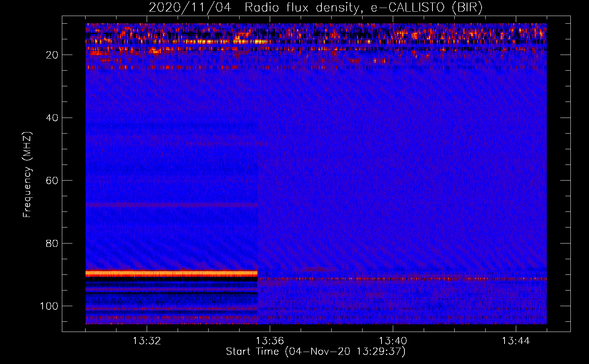Click the 13:36 time tick label
The width and height of the screenshot is (589, 364).
270,341
